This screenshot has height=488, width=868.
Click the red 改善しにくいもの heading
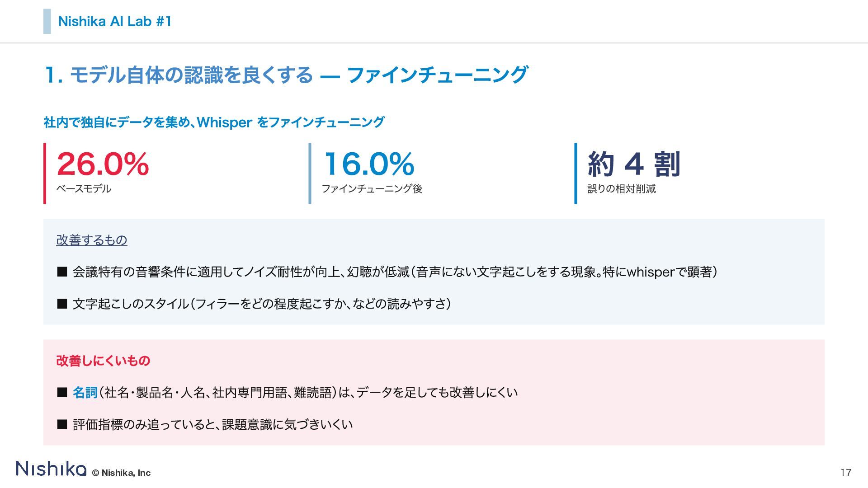click(x=103, y=361)
